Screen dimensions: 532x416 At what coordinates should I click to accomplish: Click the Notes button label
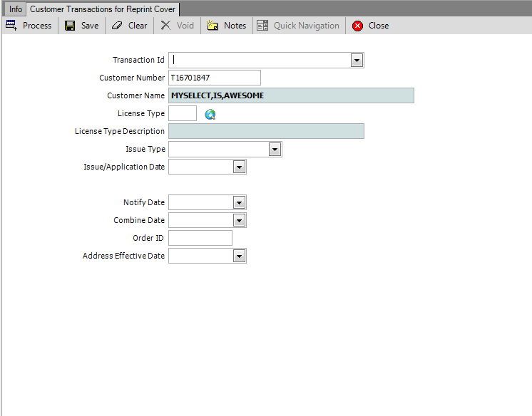tap(235, 26)
